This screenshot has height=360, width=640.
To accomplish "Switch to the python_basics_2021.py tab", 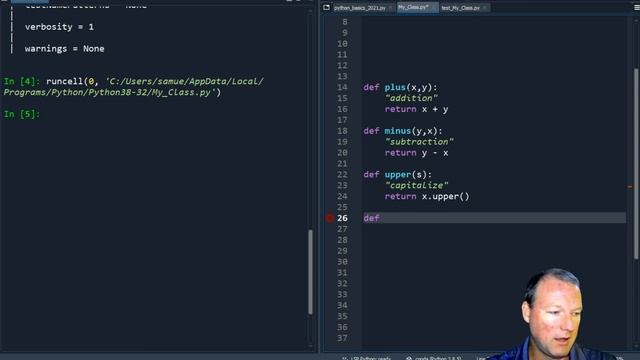I will click(x=360, y=8).
